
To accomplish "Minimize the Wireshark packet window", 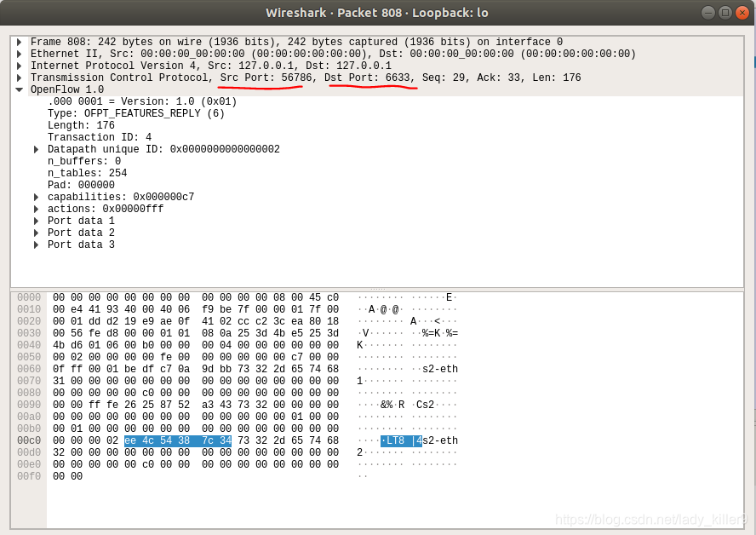I will [707, 13].
